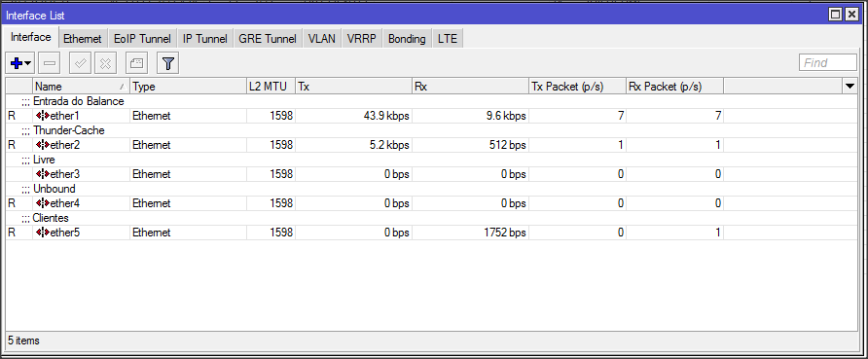Sort by the Tx column header
Screen dimensions: 868x359
tap(353, 87)
